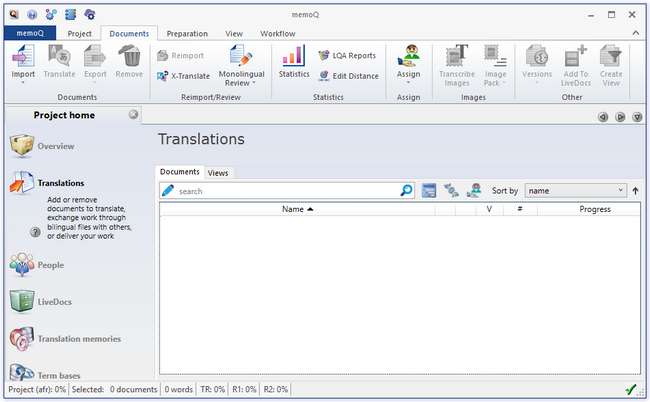650x402 pixels.
Task: Click the Export ribbon icon
Action: tap(95, 56)
